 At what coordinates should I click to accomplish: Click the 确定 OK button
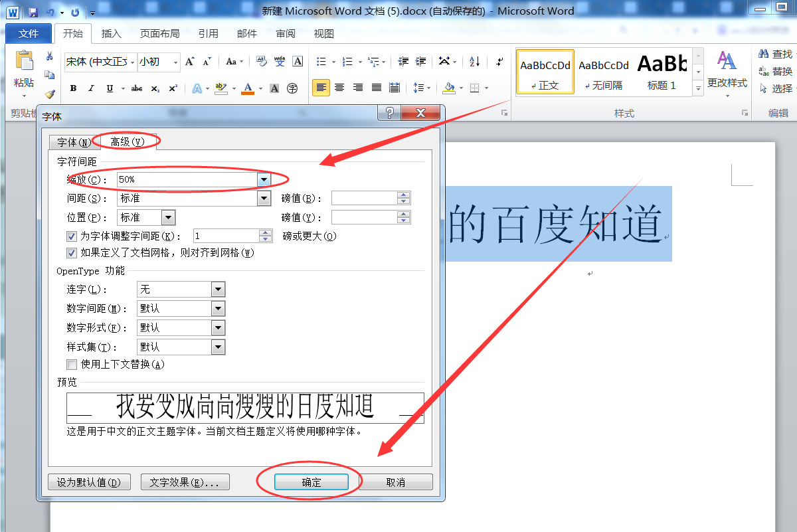tap(311, 482)
